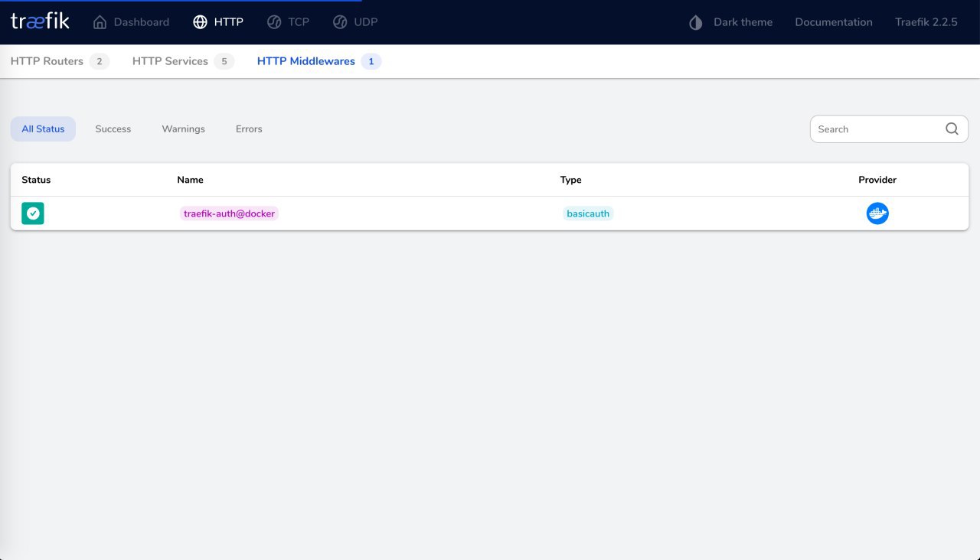Click the Provider column header
980x560 pixels.
877,180
